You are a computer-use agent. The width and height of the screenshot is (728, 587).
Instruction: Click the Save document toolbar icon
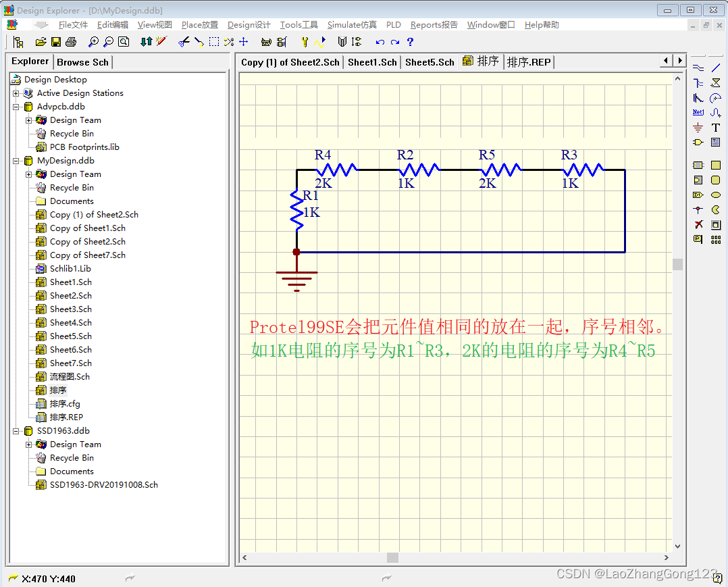click(x=56, y=43)
